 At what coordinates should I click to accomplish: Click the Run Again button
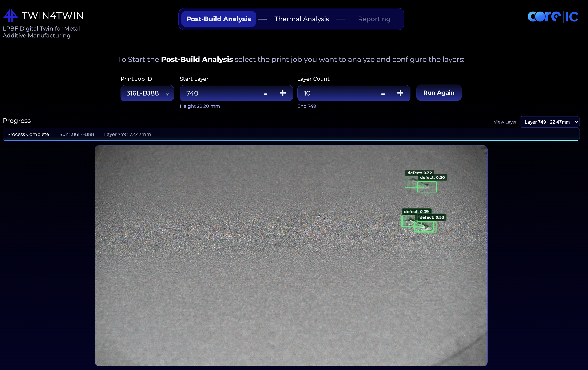point(439,93)
